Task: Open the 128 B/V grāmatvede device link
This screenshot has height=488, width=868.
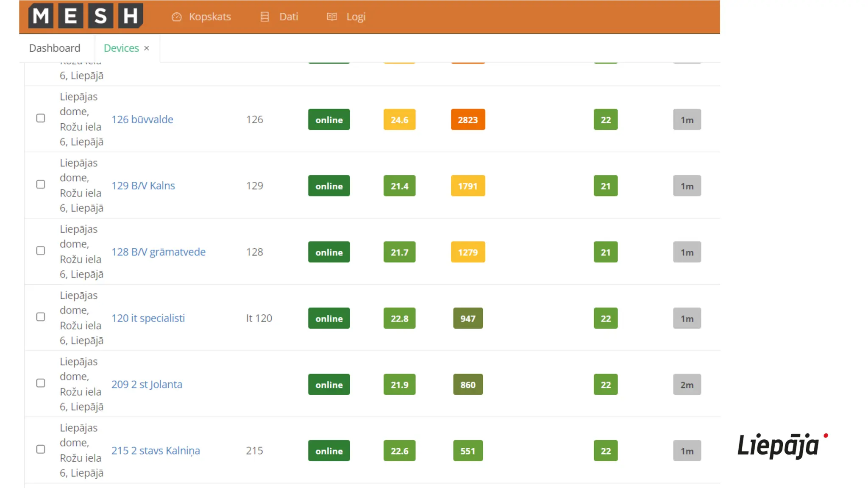Action: (x=159, y=252)
